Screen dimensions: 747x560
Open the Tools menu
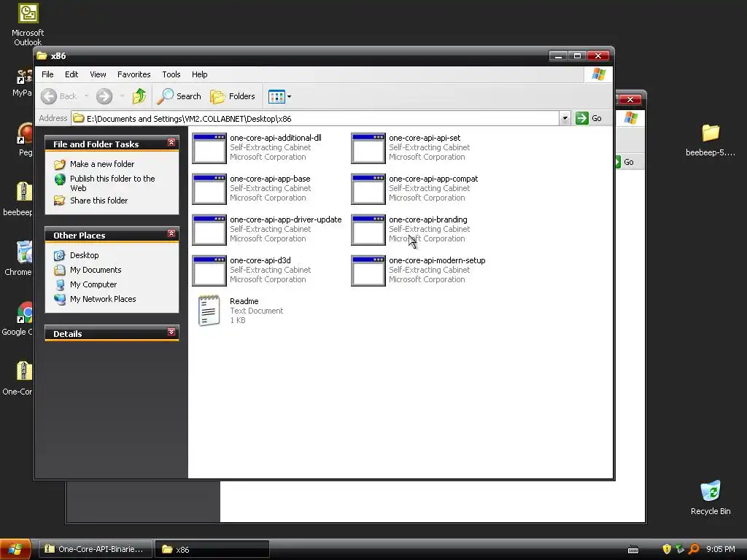tap(171, 74)
